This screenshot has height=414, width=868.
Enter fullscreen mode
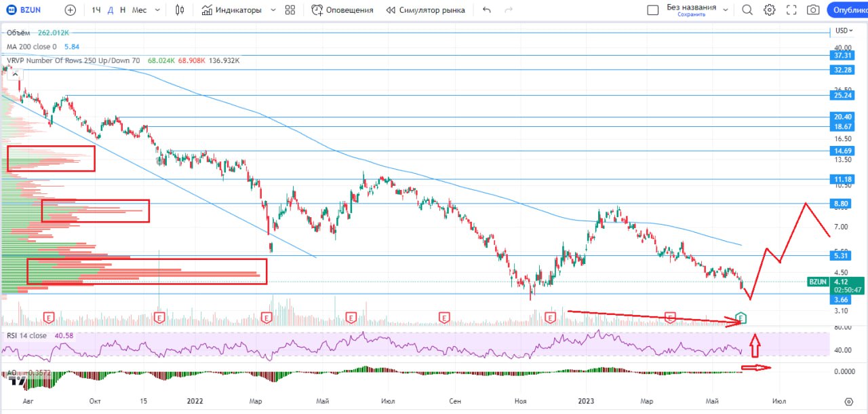[x=791, y=10]
